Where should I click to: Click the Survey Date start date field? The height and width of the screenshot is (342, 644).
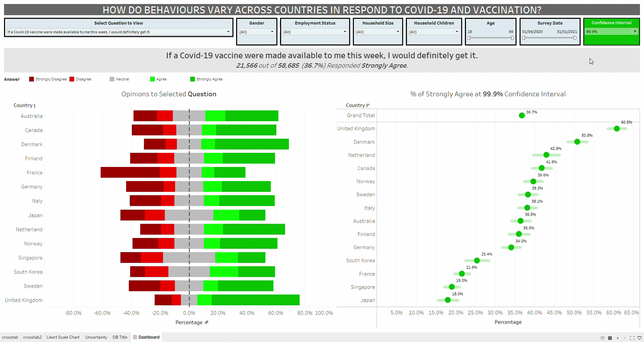pos(532,32)
